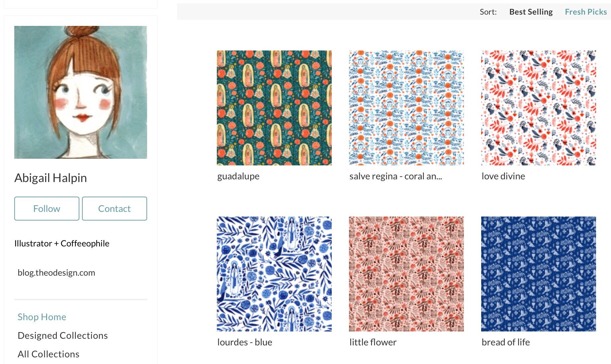
Task: Sort designs by Best Selling
Action: pyautogui.click(x=531, y=12)
